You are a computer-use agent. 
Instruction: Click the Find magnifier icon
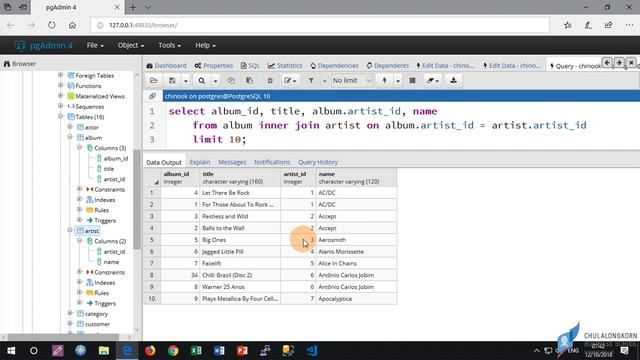pos(202,81)
